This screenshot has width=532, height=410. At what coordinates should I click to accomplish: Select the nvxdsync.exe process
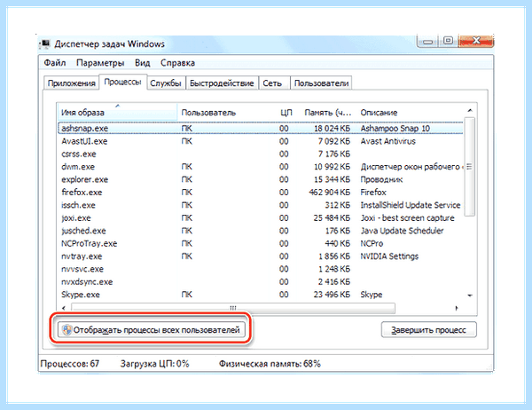pyautogui.click(x=261, y=282)
